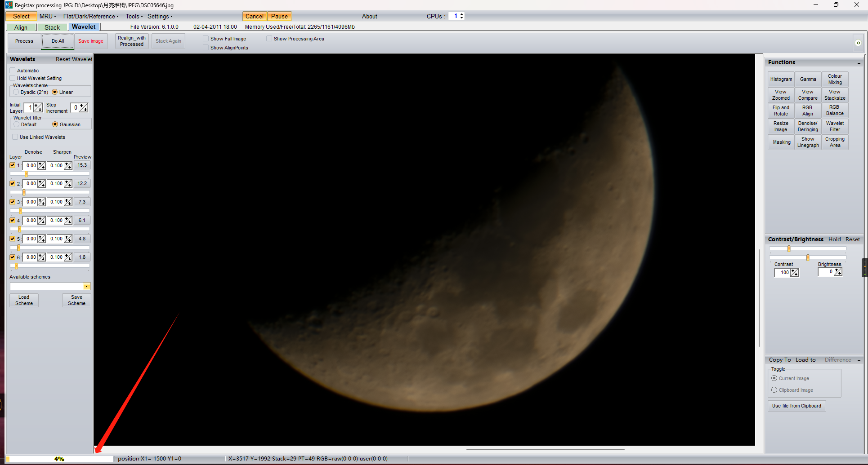This screenshot has width=868, height=465.
Task: Click Initial Layer stepper arrows
Action: point(38,108)
